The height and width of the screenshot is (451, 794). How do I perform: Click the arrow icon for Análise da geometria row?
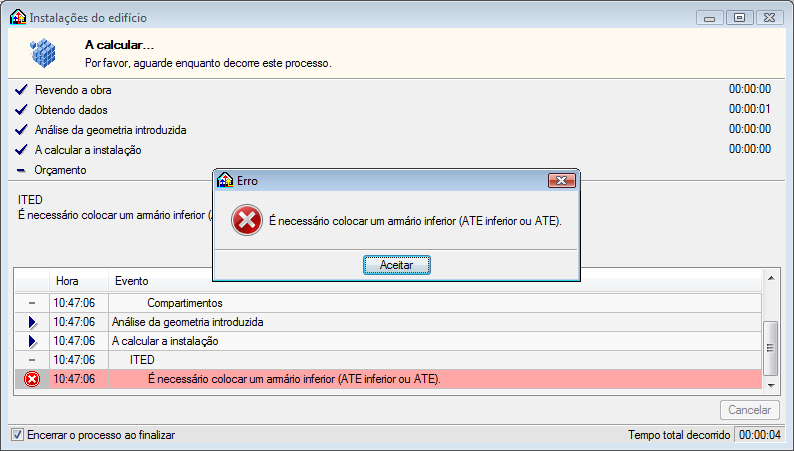tap(32, 322)
